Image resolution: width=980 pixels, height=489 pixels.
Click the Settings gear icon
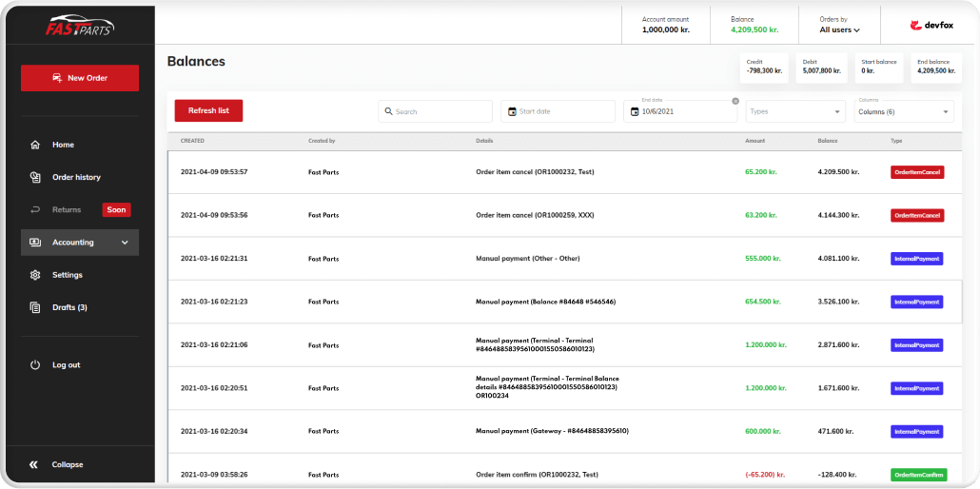35,275
